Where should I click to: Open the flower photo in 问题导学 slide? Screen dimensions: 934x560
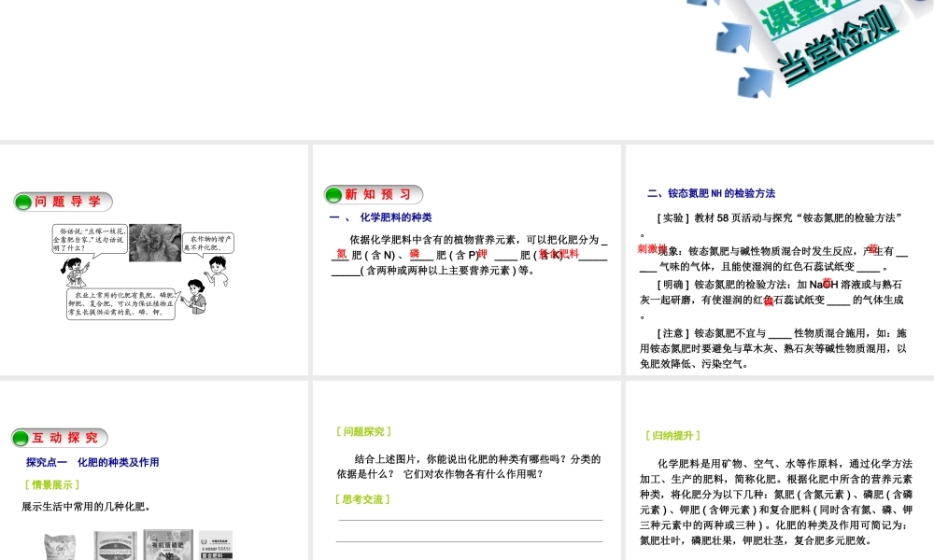coord(155,243)
